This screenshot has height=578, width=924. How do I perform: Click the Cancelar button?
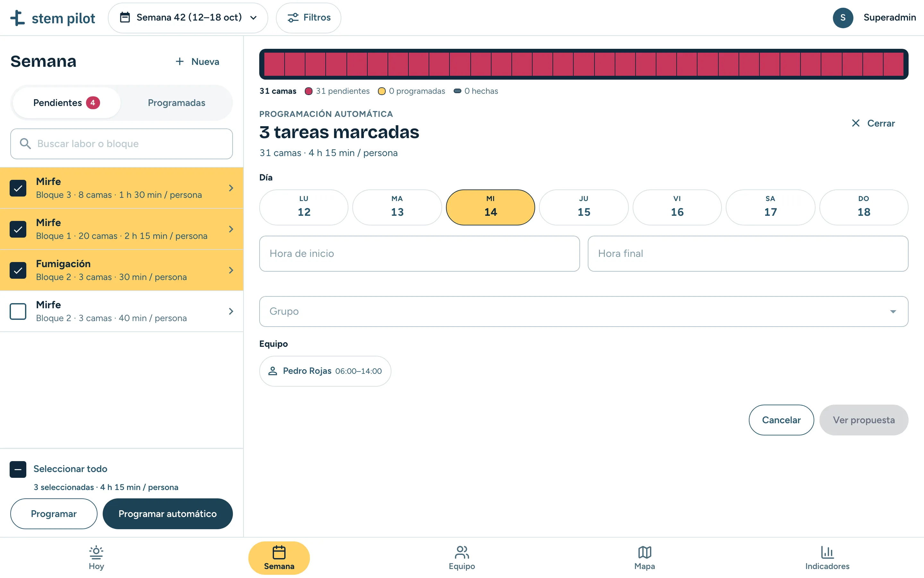pyautogui.click(x=781, y=420)
